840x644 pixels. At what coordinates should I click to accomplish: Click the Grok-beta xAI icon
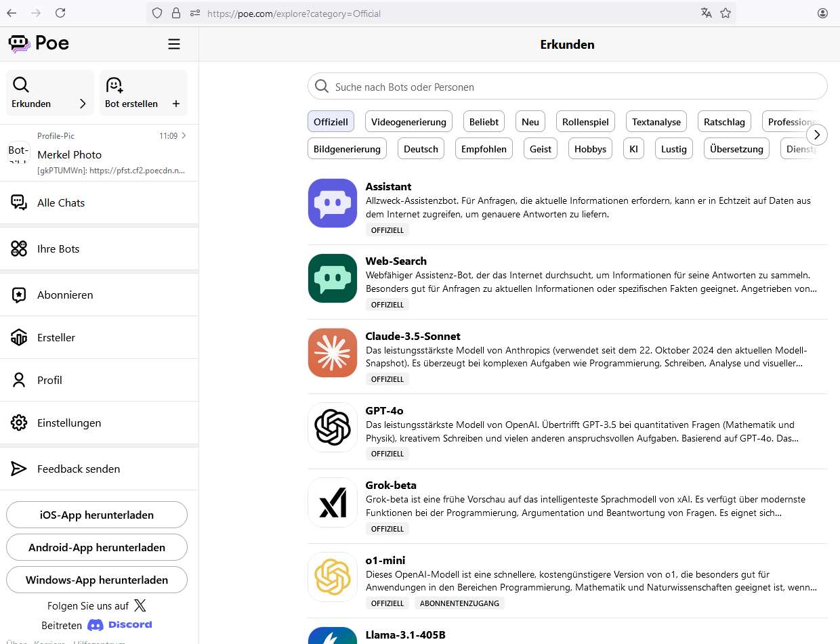click(x=332, y=502)
